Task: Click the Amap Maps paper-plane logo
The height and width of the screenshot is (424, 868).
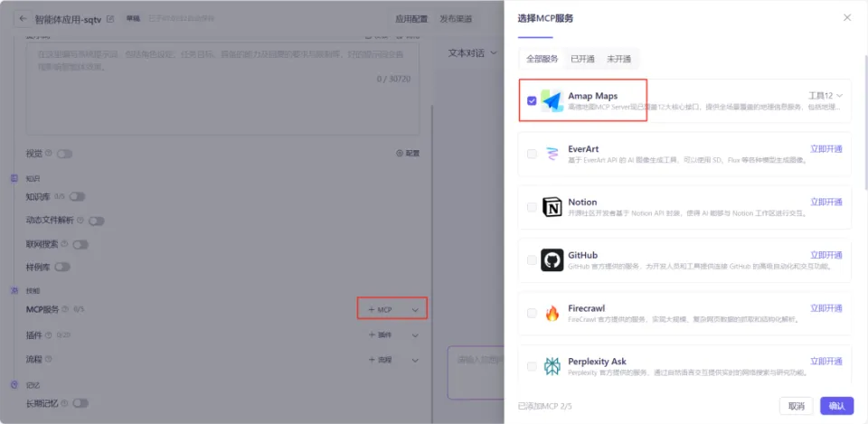Action: pos(552,100)
